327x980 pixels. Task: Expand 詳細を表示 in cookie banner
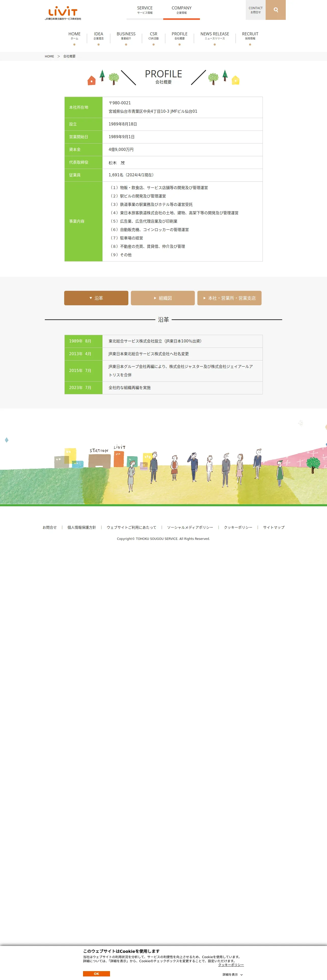point(233,975)
